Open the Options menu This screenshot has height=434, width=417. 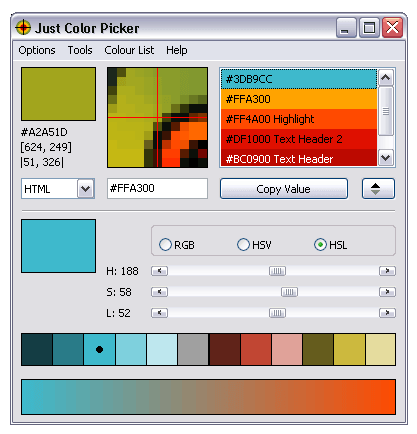(x=37, y=50)
